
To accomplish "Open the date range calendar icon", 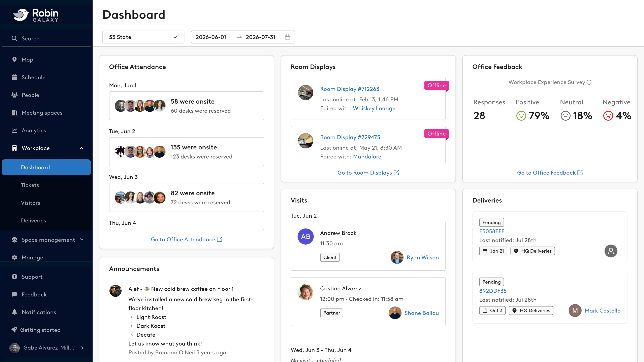I will tap(288, 37).
